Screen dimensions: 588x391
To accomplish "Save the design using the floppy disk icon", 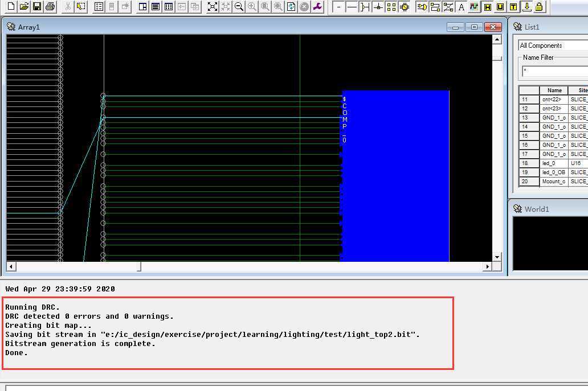I will tap(36, 6).
